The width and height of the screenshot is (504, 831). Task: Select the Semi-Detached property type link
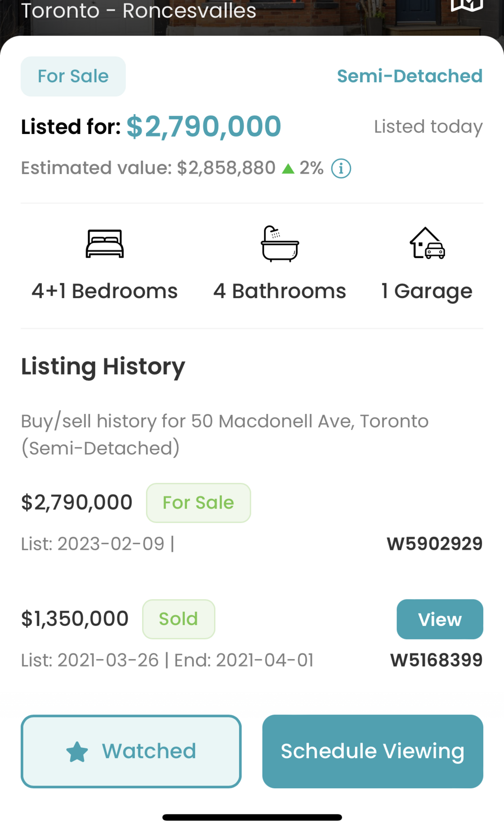point(410,76)
